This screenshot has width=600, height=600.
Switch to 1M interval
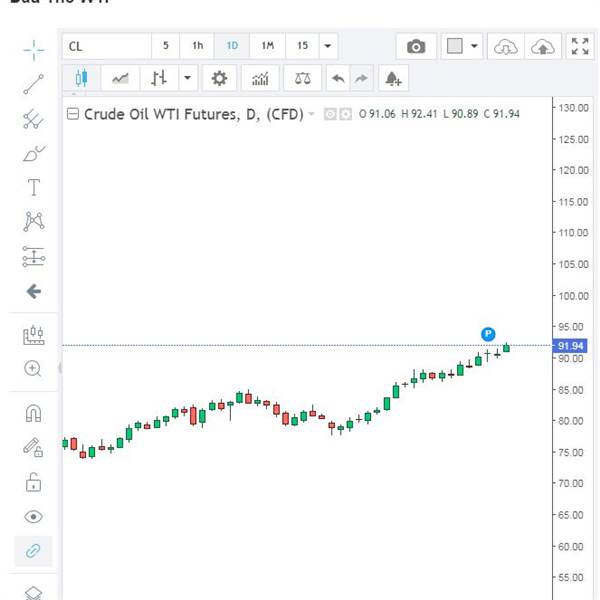click(x=267, y=46)
